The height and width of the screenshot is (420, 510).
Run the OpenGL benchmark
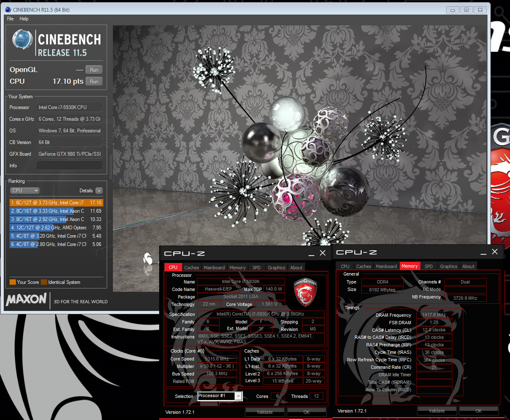94,70
